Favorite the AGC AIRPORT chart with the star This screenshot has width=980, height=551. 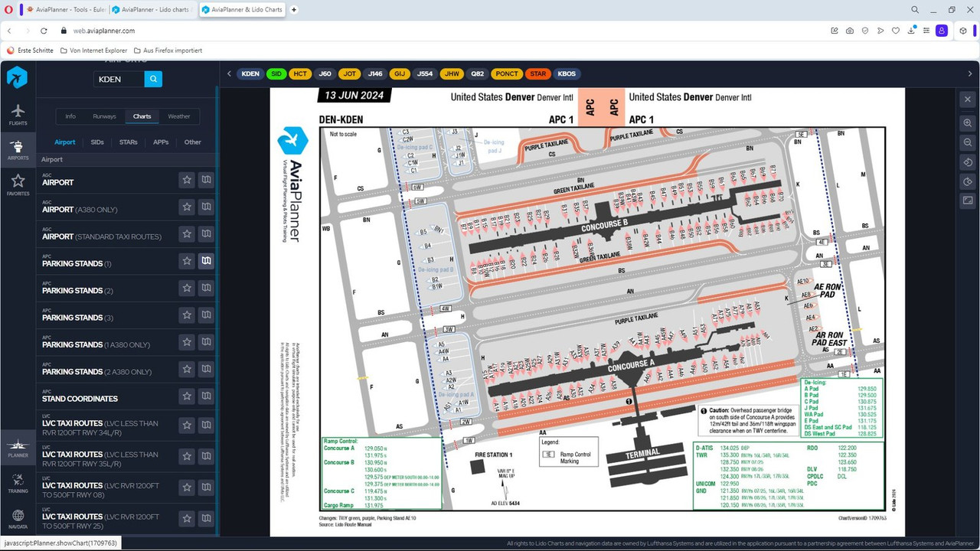tap(186, 180)
